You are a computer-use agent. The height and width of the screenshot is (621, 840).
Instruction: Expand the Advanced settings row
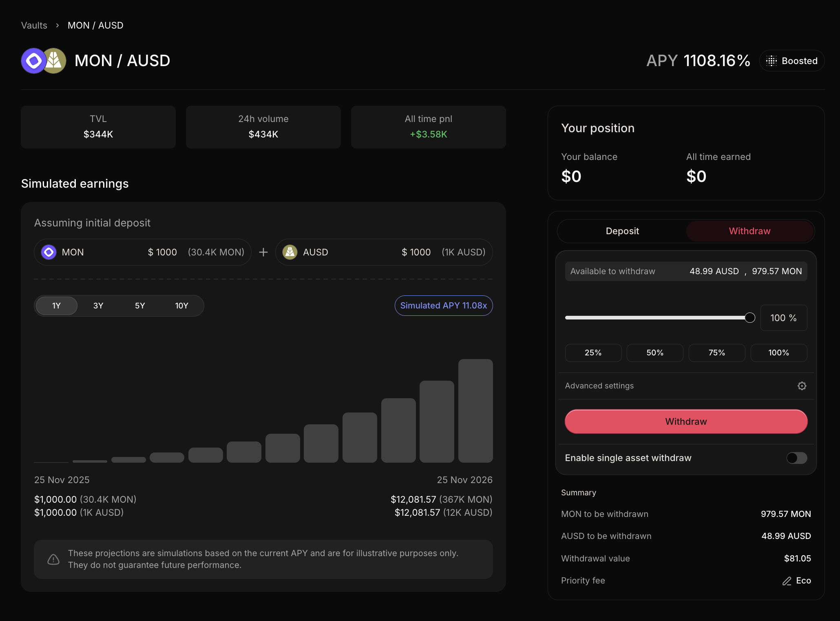(599, 386)
